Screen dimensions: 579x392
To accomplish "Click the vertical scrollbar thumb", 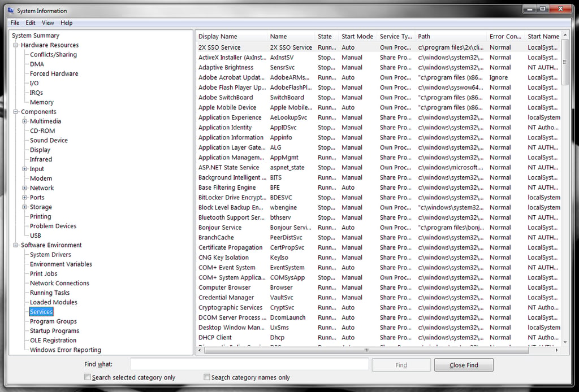I will pyautogui.click(x=565, y=62).
